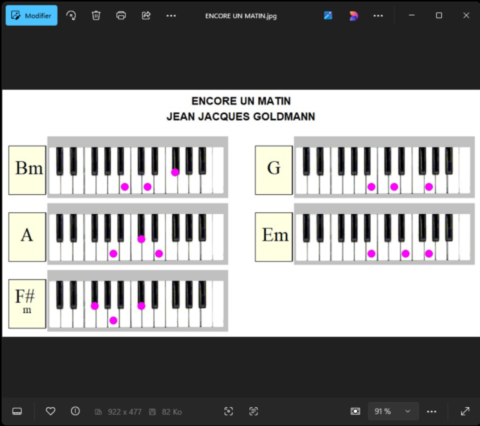Show file information with the info icon
The image size is (480, 426).
75,411
